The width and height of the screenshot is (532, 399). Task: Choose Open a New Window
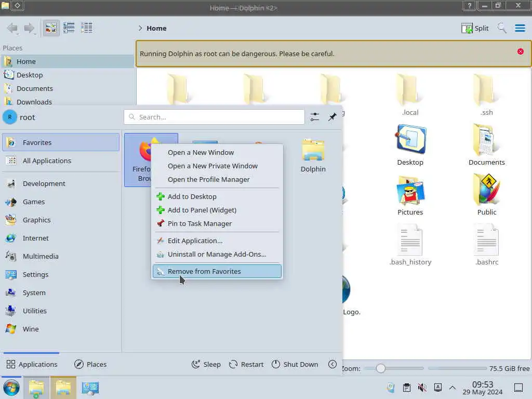(217, 153)
